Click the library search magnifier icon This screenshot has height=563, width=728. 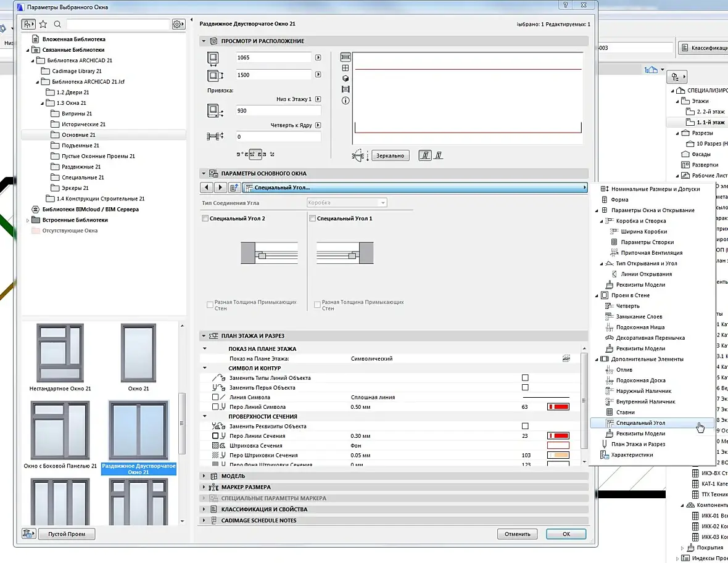point(57,24)
